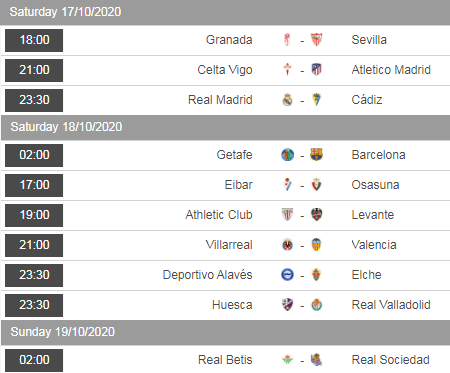Select the Athletic Club team name
This screenshot has height=373, width=450.
pos(219,215)
